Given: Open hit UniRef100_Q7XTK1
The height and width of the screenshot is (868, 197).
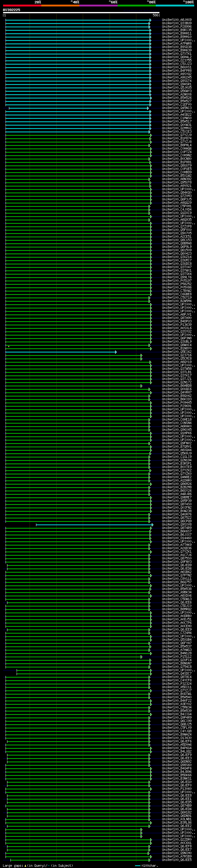Looking at the screenshot, I should (x=177, y=54).
